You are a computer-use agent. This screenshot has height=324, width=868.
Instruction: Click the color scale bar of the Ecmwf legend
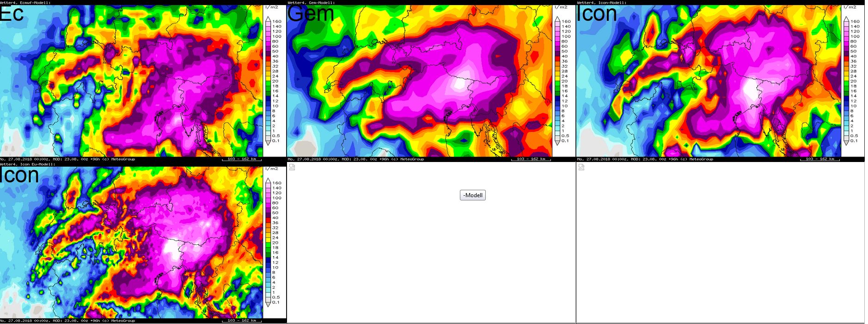coord(268,81)
